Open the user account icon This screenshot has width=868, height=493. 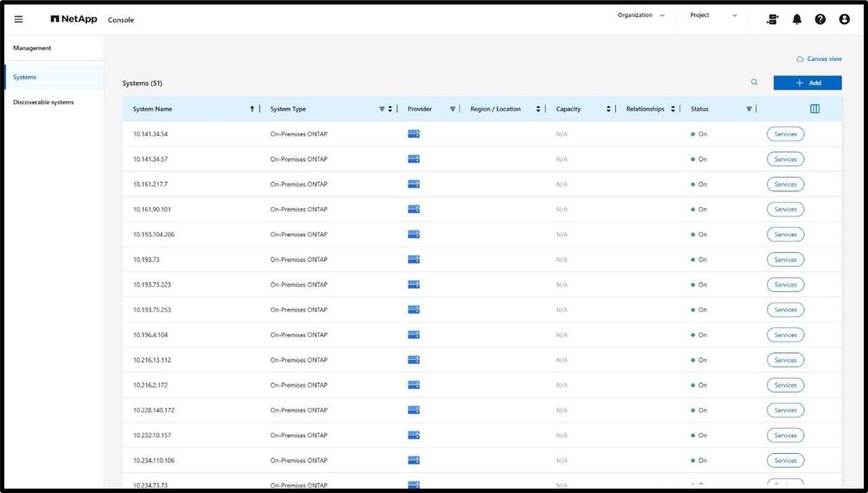(x=845, y=19)
